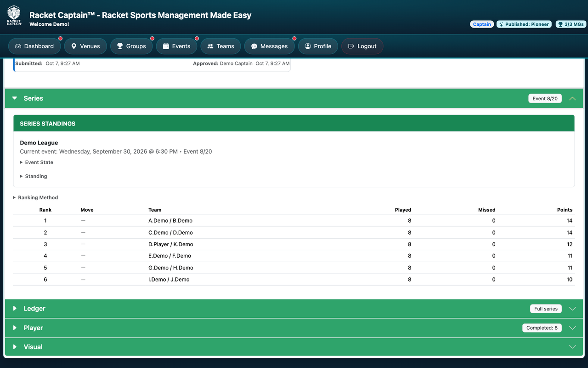Click the Event 8/20 badge
Screen dimensions: 588x368
545,98
